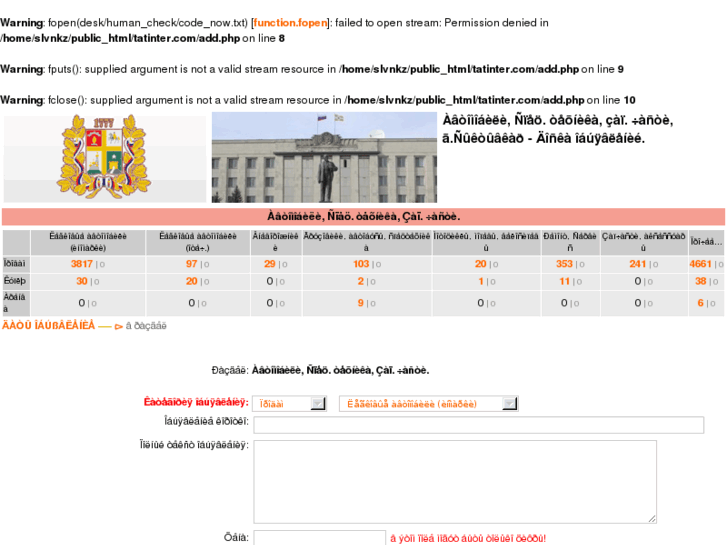Screen dimensions: 727x545
Task: Open the 9 count link
Action: [x=360, y=303]
